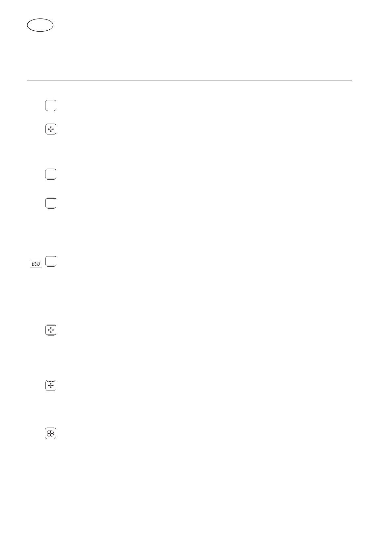Choose fan-only symbol without heating lines

coord(51,129)
